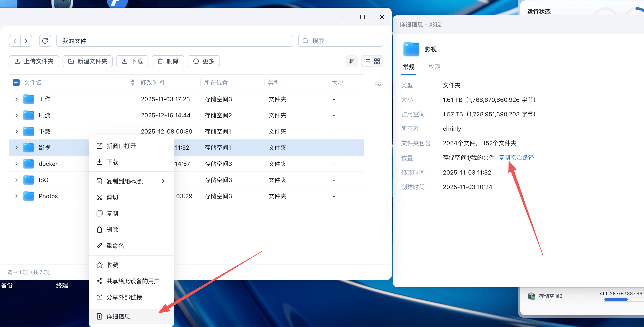The width and height of the screenshot is (644, 327).
Task: Switch to list view icon
Action: [x=367, y=61]
